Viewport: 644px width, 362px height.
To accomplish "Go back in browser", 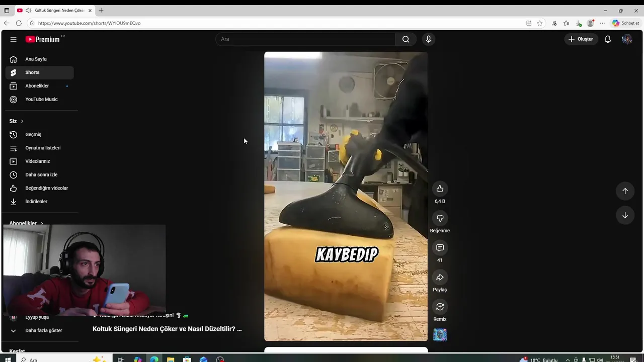I will (7, 23).
